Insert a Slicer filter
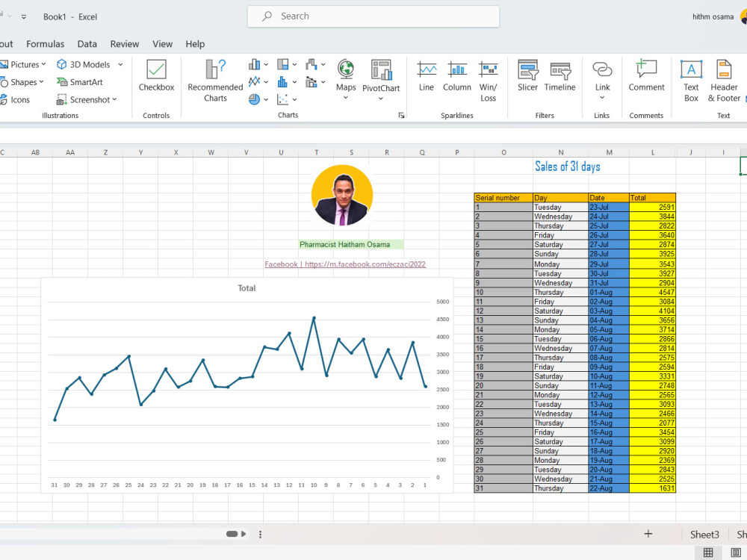 pos(528,75)
